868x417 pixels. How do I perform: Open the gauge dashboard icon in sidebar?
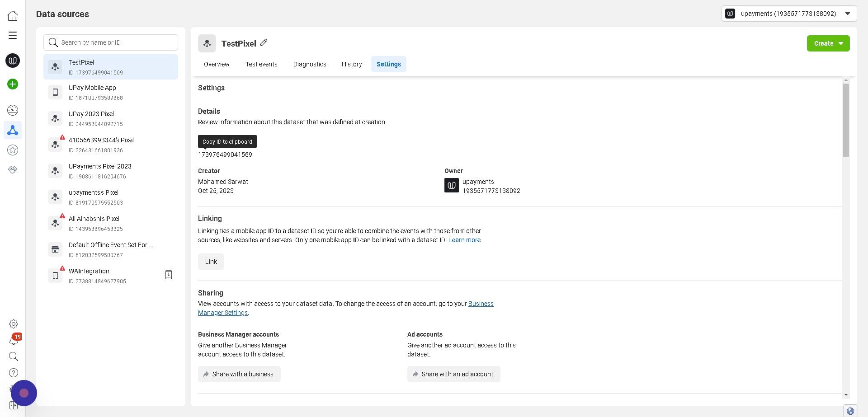pyautogui.click(x=13, y=110)
